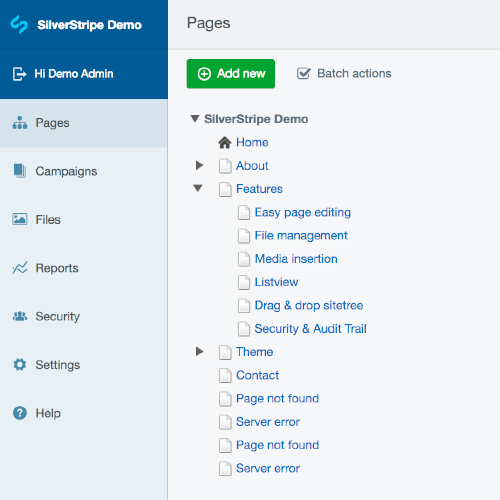Click the page icon beside Media insertion
Image resolution: width=500 pixels, height=500 pixels.
[x=244, y=259]
